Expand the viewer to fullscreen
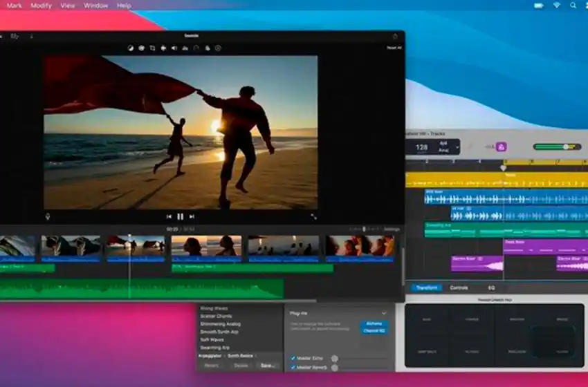The width and height of the screenshot is (588, 387). point(313,216)
